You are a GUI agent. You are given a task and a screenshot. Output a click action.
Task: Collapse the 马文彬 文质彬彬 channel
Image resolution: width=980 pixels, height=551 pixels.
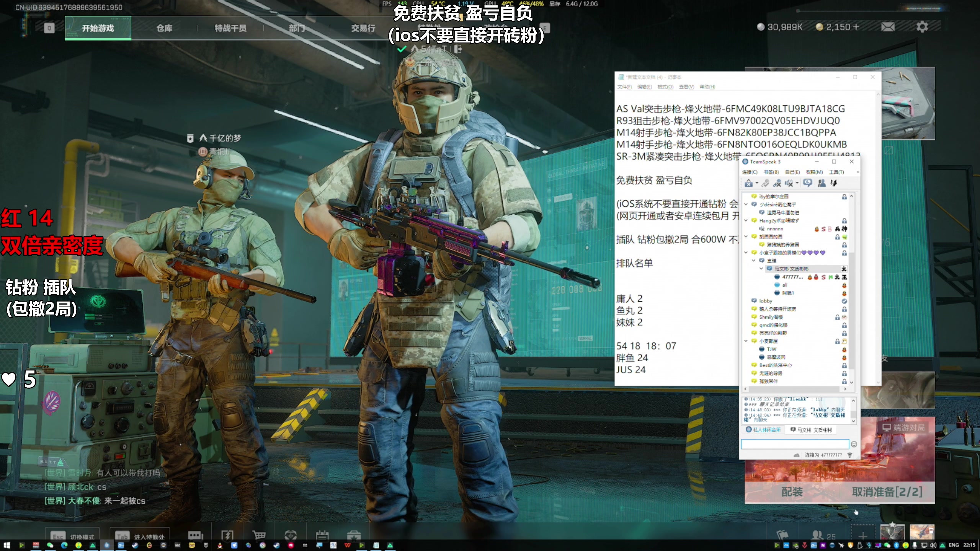coord(761,269)
